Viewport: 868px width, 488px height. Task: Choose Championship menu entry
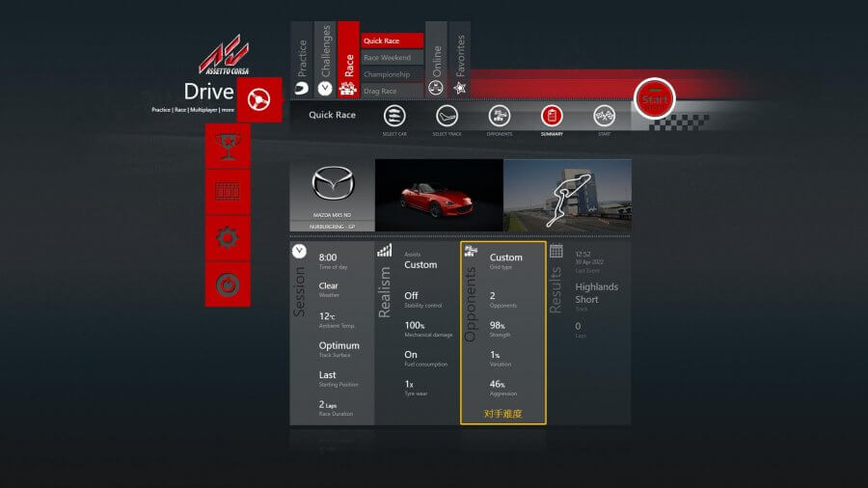pos(392,74)
